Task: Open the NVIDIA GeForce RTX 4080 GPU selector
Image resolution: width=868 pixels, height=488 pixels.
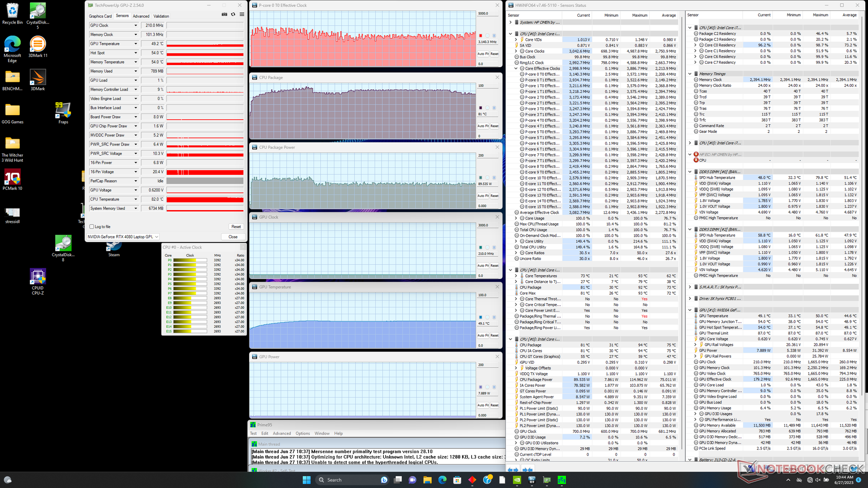Action: pos(123,237)
